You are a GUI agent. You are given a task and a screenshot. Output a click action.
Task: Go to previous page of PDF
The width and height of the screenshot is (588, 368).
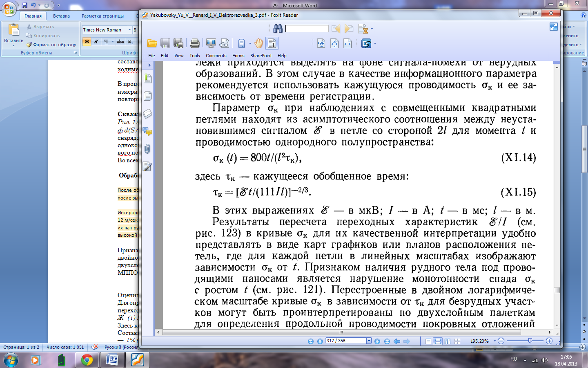(320, 341)
